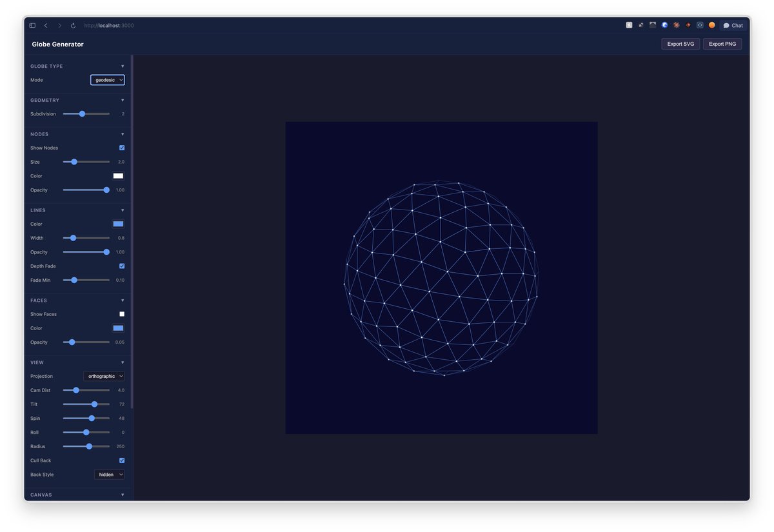Adjust the Nodes Opacity slider
The image size is (774, 532).
coord(86,190)
